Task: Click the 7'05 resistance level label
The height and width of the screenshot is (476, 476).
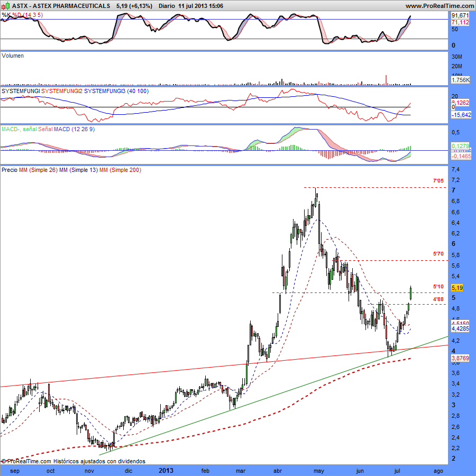Action: [x=438, y=181]
